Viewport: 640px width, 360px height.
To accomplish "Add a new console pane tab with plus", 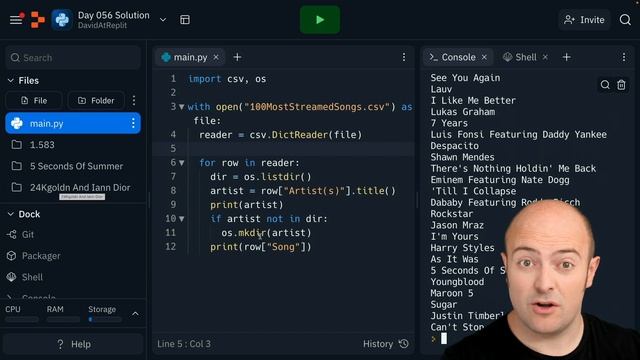I will click(567, 57).
